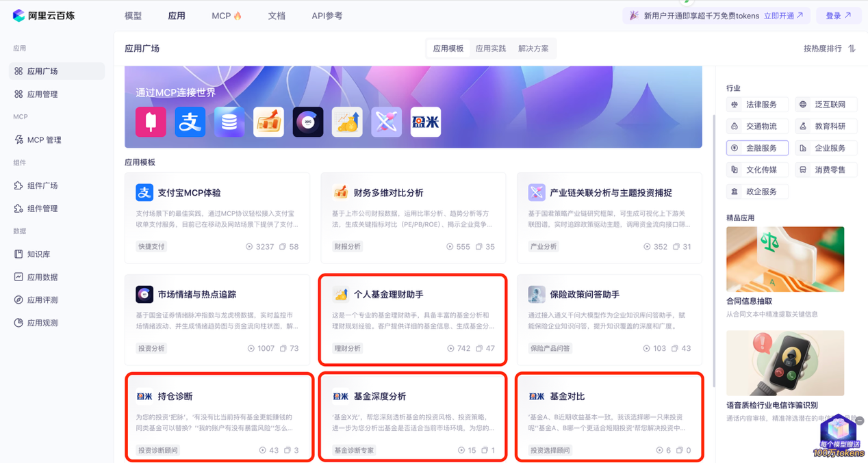868x463 pixels.
Task: Enable the 教育科研 industry filter
Action: 826,127
